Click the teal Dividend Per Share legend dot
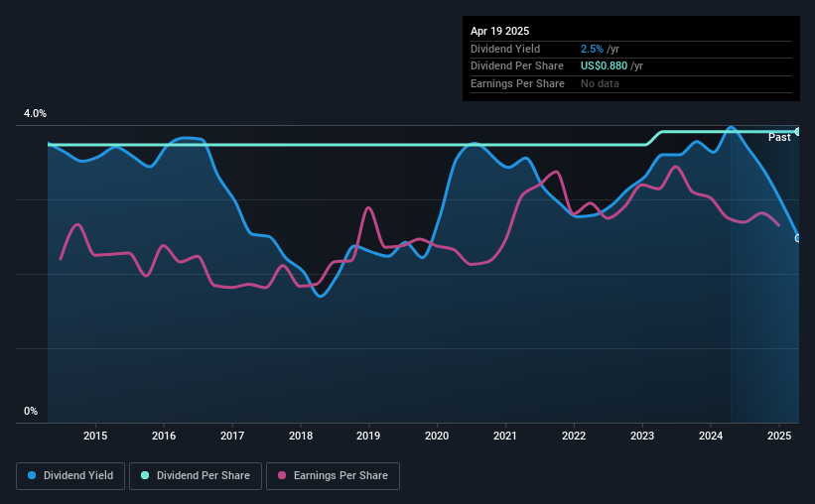 145,475
